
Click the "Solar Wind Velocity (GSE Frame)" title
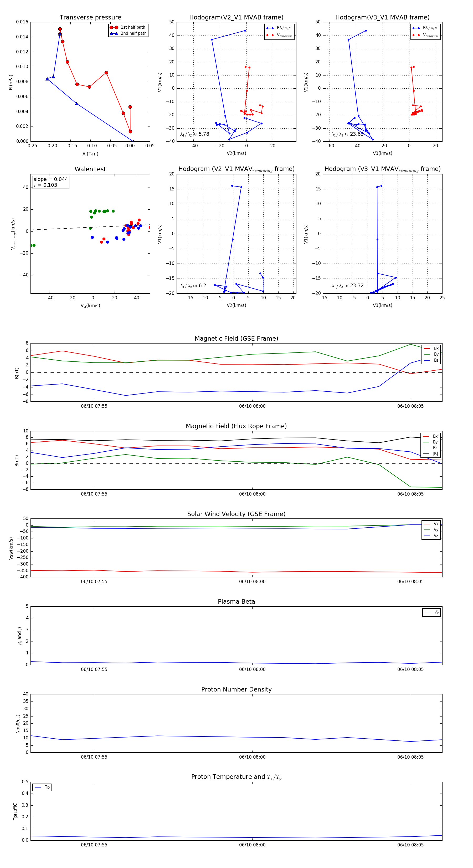tap(236, 514)
